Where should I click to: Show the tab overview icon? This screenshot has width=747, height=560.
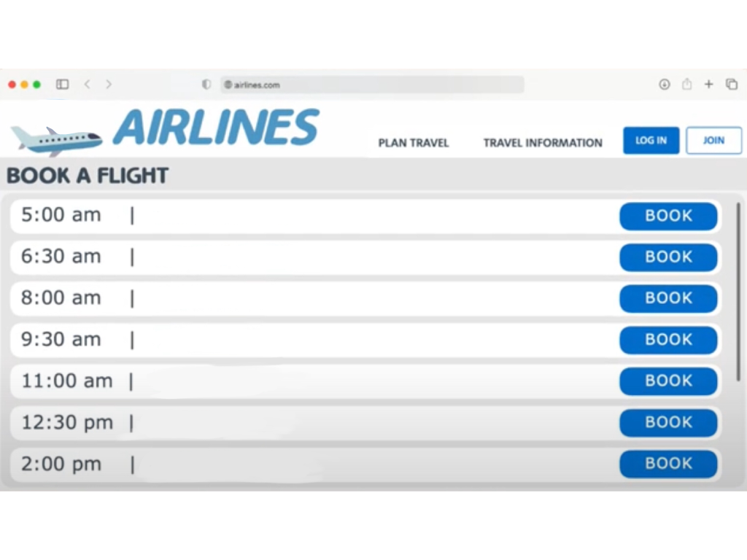pos(731,85)
